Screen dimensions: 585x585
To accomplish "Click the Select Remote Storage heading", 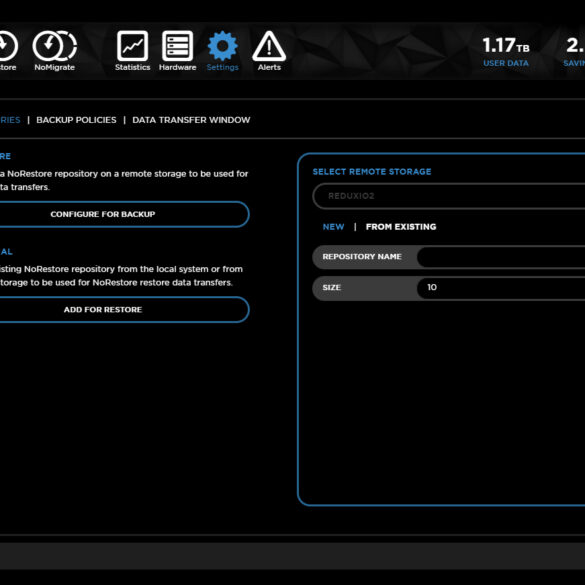I will [x=372, y=172].
